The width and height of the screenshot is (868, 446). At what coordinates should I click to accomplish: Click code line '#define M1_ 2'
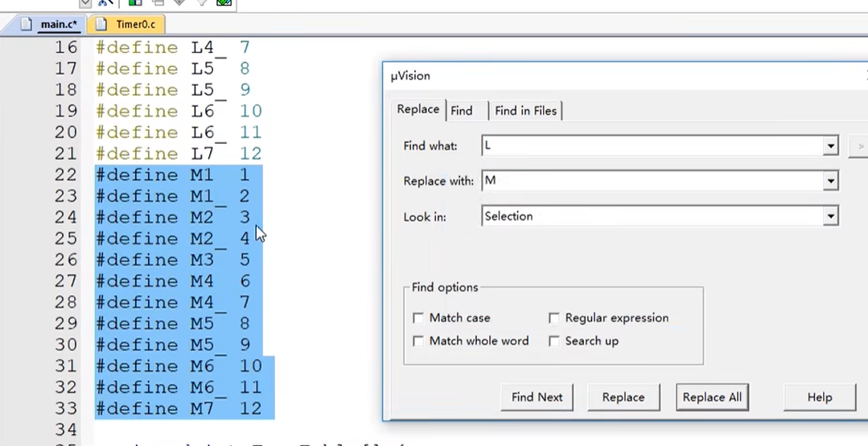click(x=173, y=196)
